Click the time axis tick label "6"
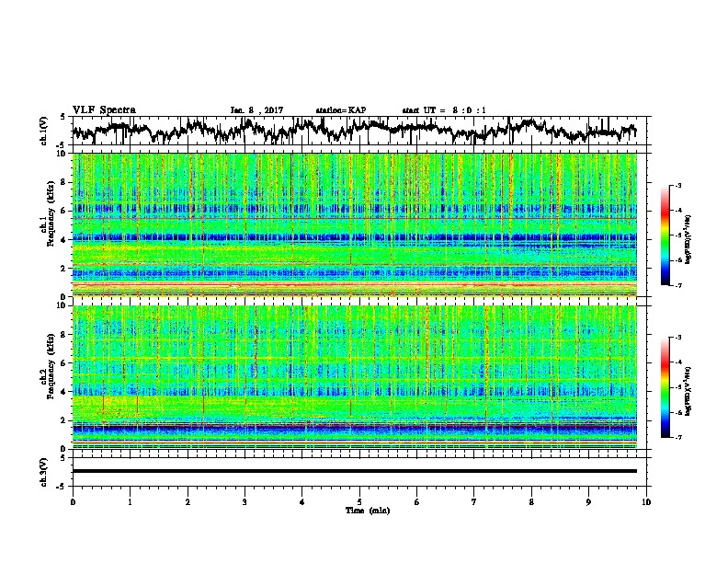This screenshot has height=563, width=728. coord(417,502)
